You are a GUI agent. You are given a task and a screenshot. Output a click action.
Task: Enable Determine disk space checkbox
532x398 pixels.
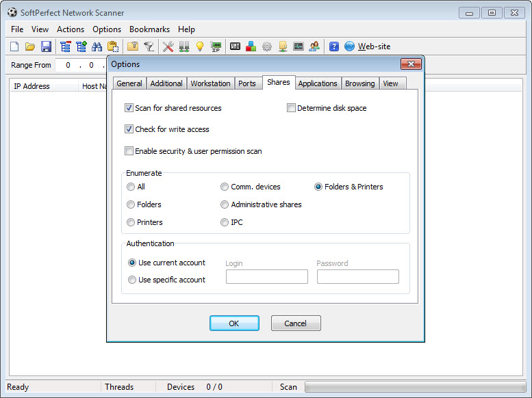pyautogui.click(x=291, y=108)
